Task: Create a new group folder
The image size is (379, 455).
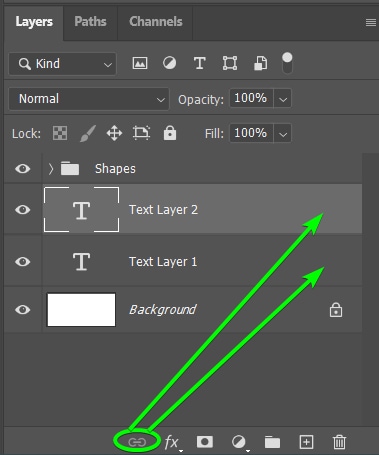Action: [x=272, y=442]
